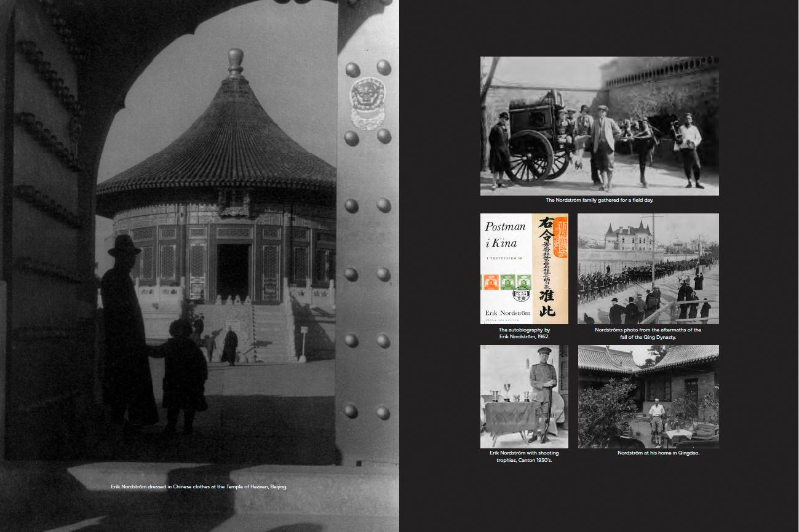Click the Qing Dynasty aftermath march photo
799x532 pixels.
click(x=648, y=269)
